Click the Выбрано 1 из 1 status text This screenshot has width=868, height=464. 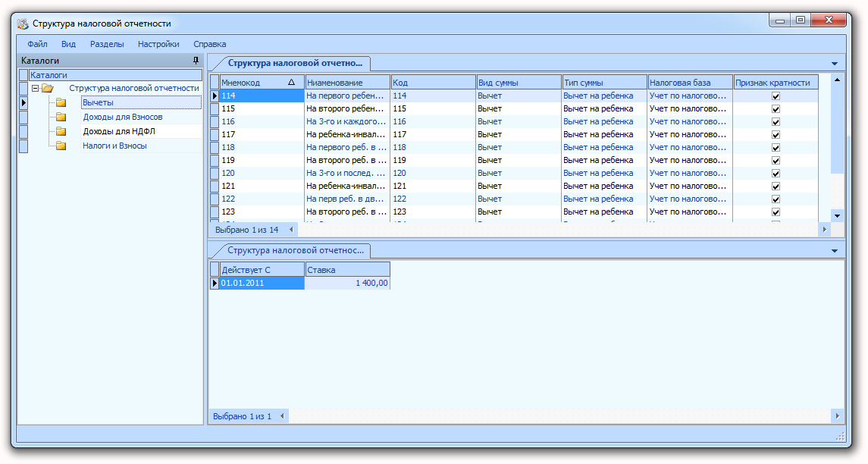[243, 416]
